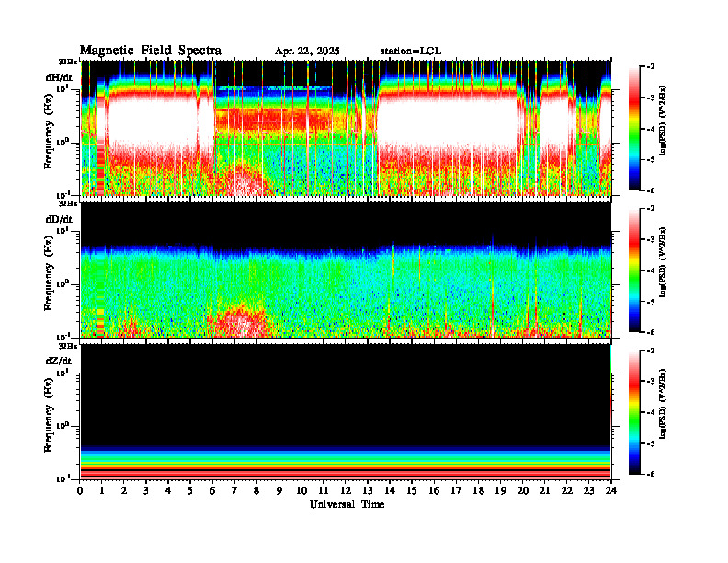The width and height of the screenshot is (728, 563).
Task: Select the dD/dt panel label
Action: 59,219
